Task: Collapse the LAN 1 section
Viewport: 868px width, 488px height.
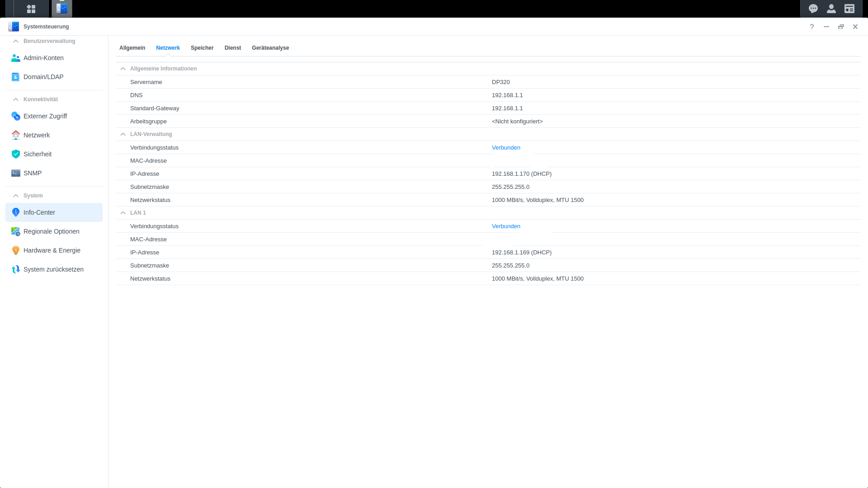Action: coord(123,213)
